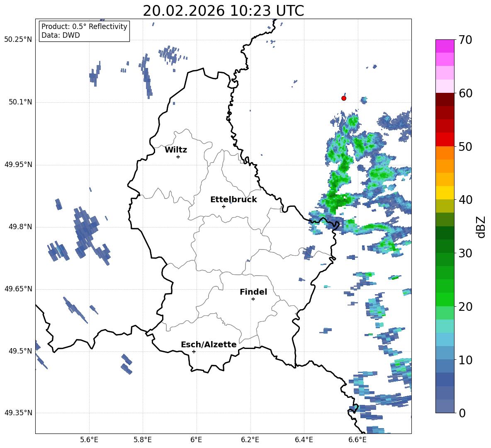Screen dimensions: 491x448
Task: Click the 5.8°E longitude label
Action: pyautogui.click(x=143, y=440)
